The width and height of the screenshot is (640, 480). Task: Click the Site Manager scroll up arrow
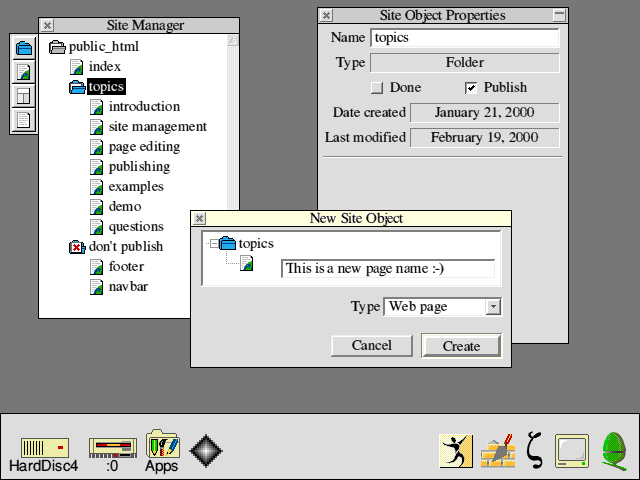coord(233,40)
